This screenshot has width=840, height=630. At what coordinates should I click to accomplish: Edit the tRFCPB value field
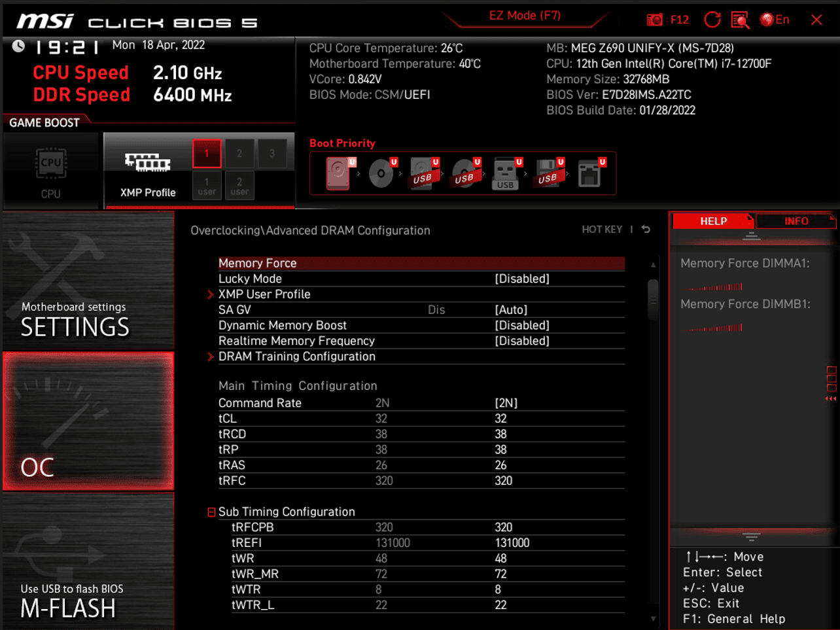[x=504, y=527]
